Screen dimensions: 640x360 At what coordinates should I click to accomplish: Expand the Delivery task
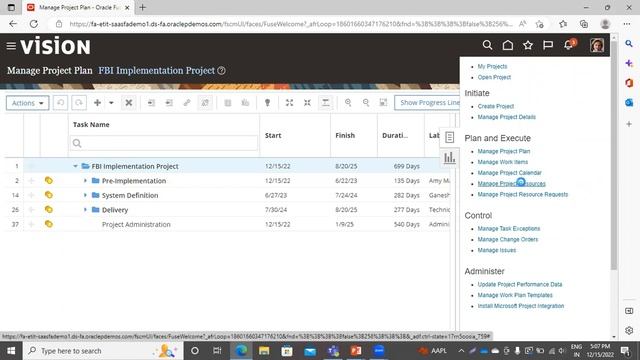tap(85, 209)
